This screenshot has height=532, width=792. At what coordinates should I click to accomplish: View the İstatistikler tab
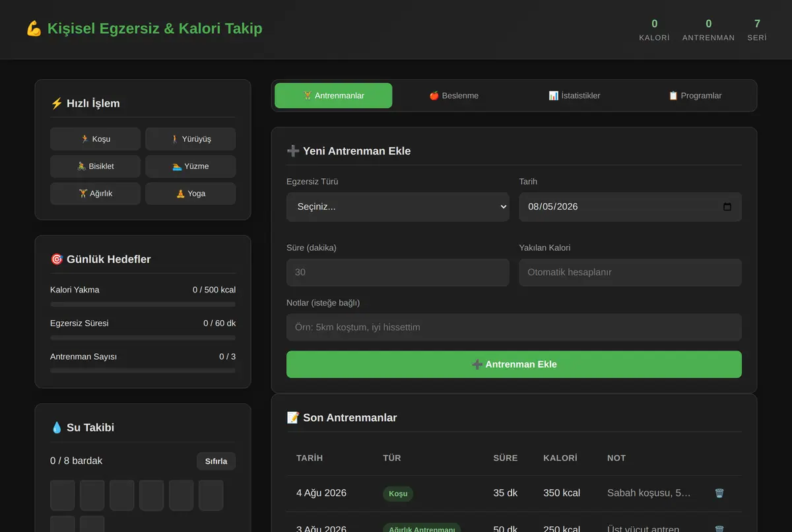575,96
